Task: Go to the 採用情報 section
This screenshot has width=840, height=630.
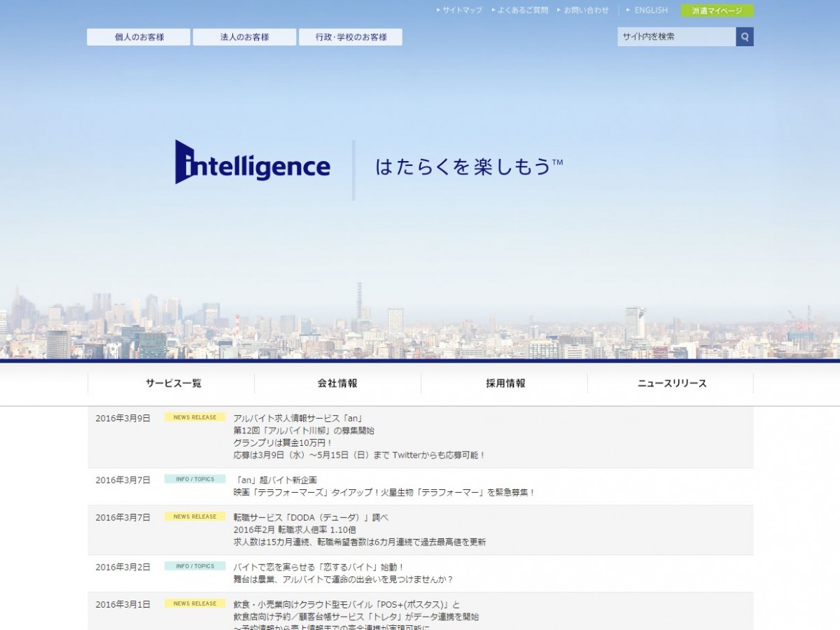Action: coord(505,384)
